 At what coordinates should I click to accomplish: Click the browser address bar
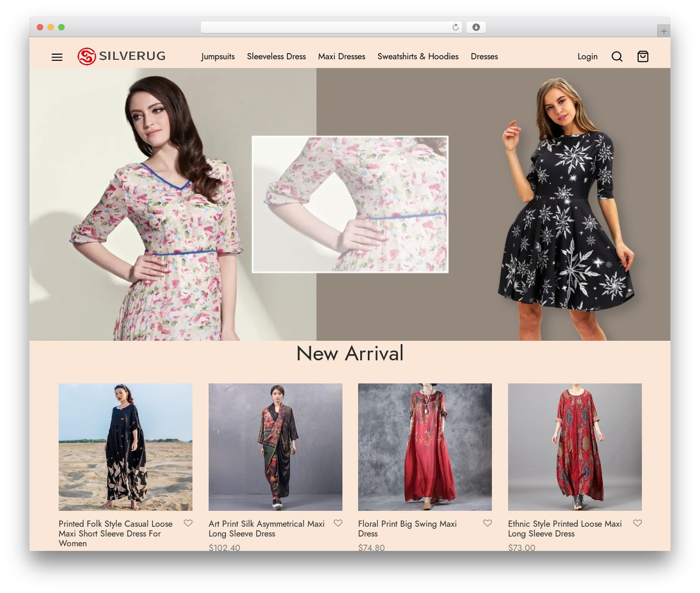(x=331, y=27)
